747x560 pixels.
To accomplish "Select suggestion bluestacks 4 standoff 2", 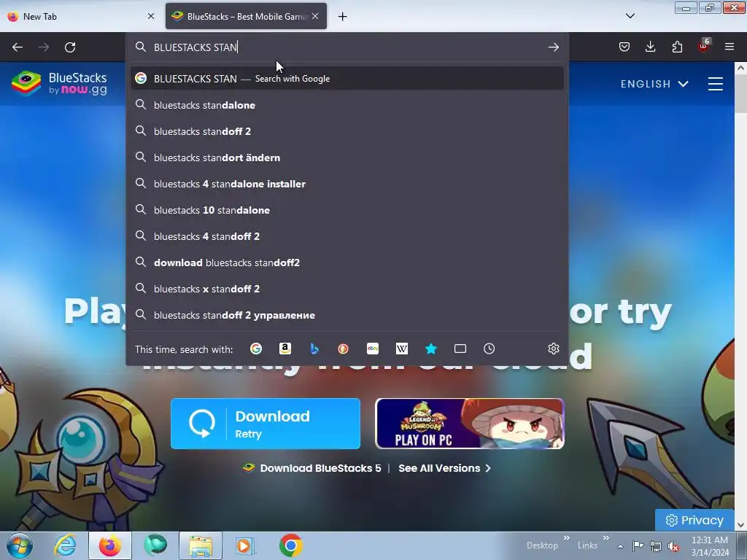I will click(x=347, y=236).
